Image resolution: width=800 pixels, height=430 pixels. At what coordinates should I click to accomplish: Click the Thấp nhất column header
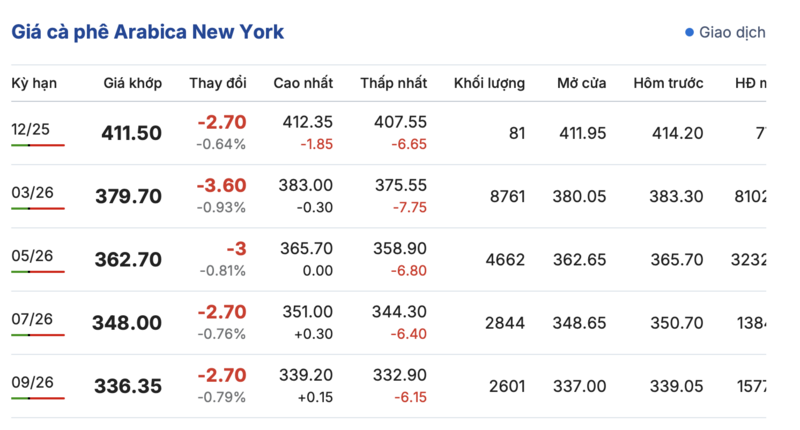[x=393, y=83]
